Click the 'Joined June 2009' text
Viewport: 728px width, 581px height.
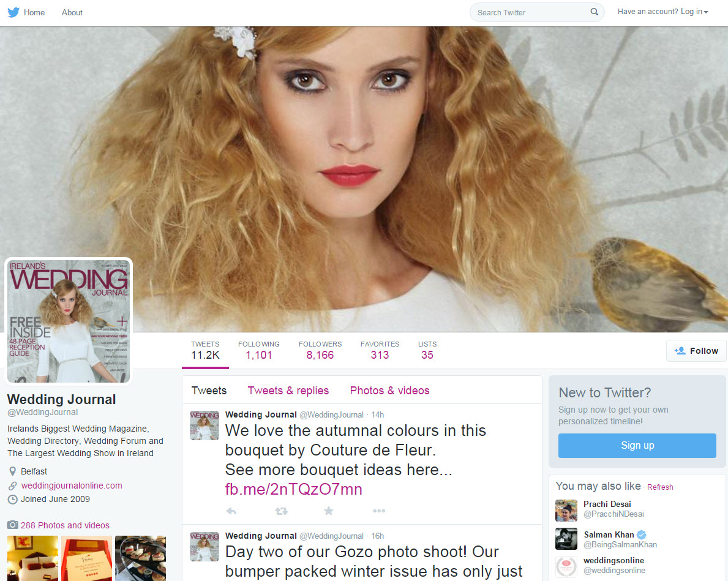(55, 499)
